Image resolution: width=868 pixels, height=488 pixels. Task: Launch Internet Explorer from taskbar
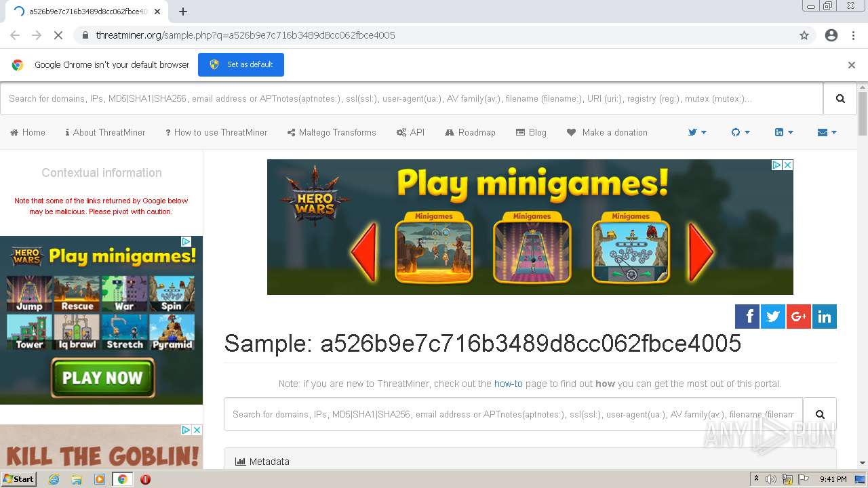(54, 479)
